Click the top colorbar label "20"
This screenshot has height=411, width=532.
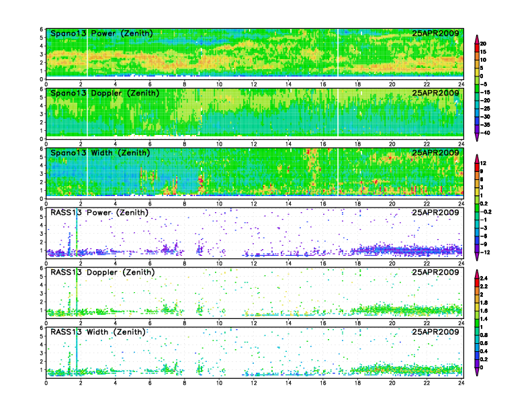pos(484,44)
